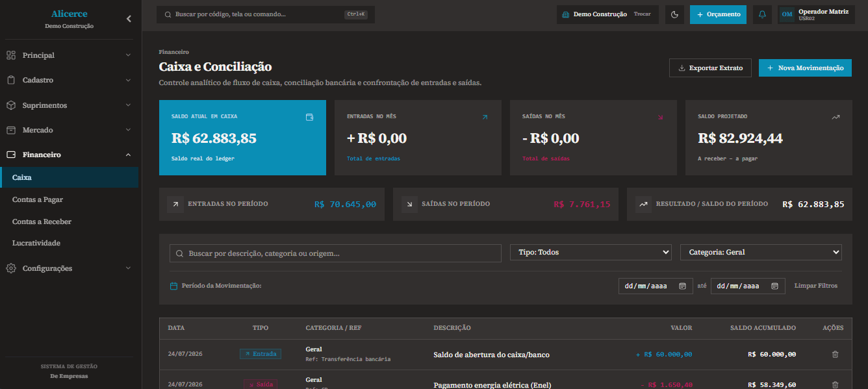
Task: Click trend icon on Saldo Projetado card
Action: coord(836,117)
